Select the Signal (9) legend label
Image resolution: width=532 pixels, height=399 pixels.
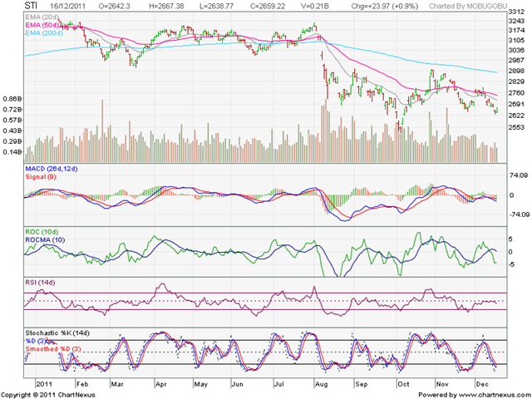coord(41,177)
